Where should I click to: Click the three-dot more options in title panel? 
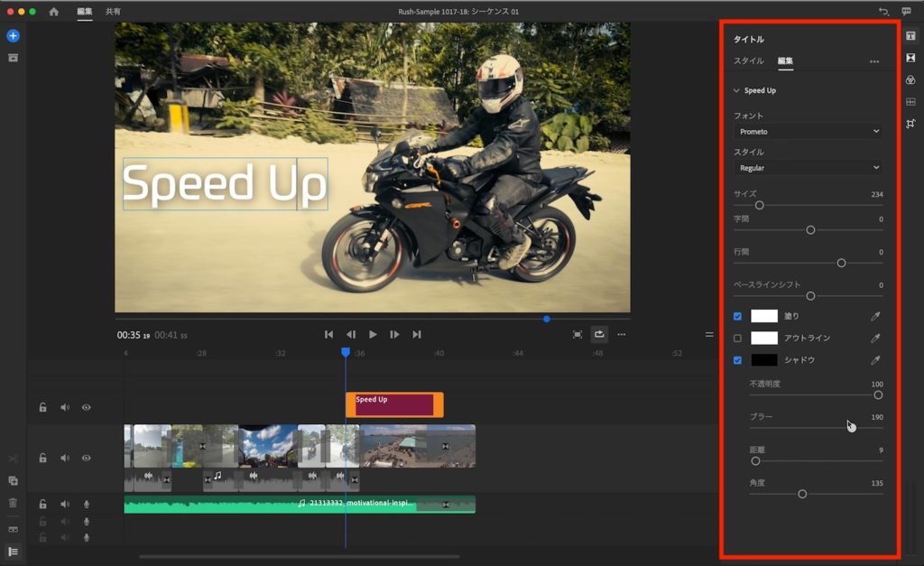pyautogui.click(x=873, y=61)
